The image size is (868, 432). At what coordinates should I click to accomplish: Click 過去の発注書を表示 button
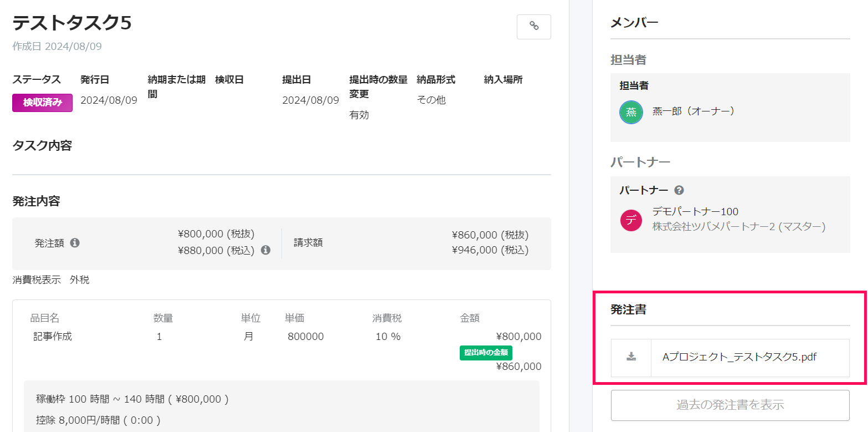click(x=730, y=405)
